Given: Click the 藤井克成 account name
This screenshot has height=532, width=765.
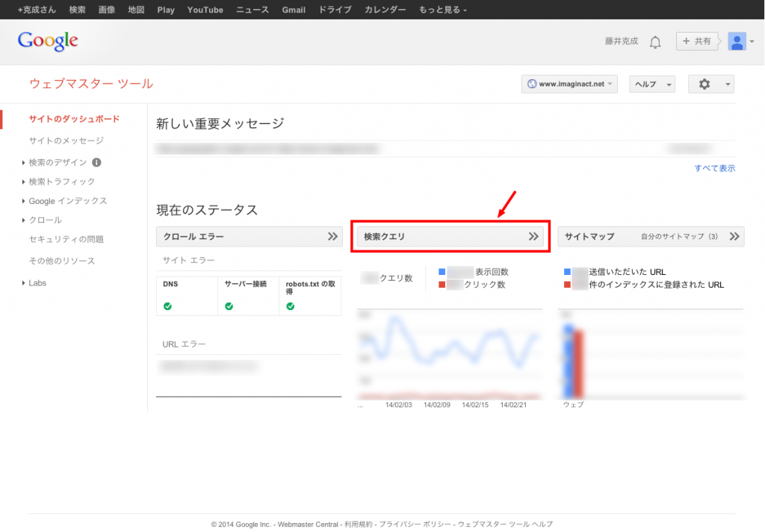Looking at the screenshot, I should (x=622, y=42).
